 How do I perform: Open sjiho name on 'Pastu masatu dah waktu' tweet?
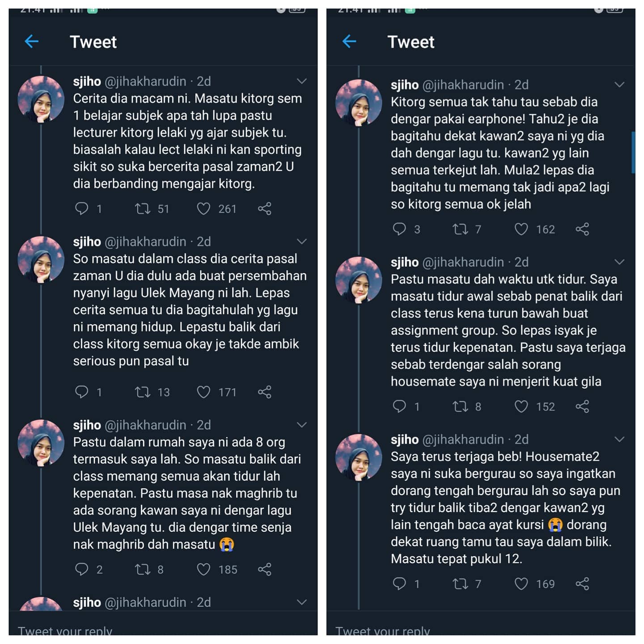pyautogui.click(x=404, y=262)
